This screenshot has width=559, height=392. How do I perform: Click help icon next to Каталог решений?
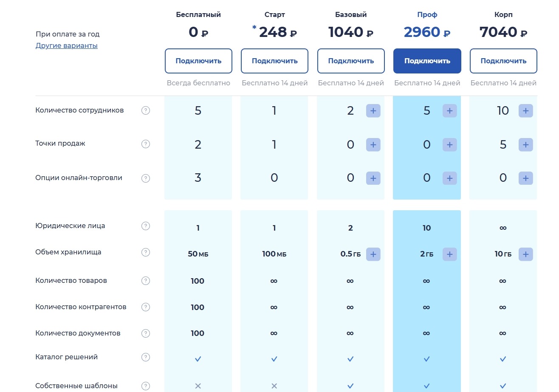[x=146, y=358]
